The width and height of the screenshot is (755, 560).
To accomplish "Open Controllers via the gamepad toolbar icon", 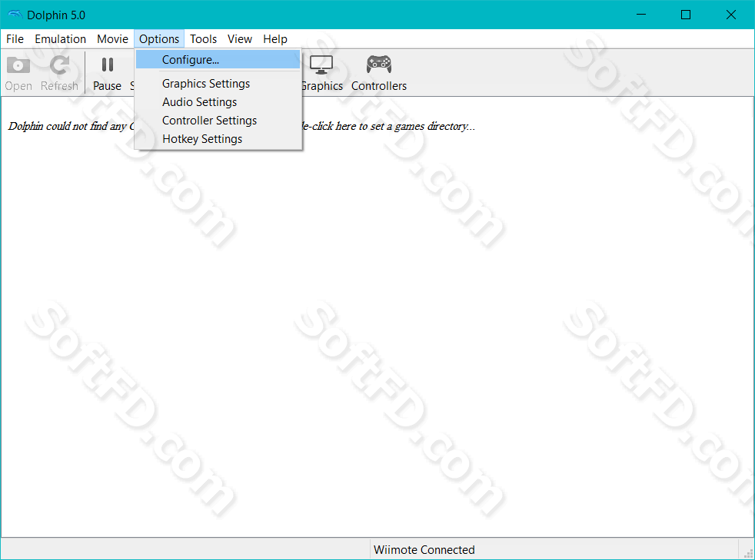I will [379, 64].
